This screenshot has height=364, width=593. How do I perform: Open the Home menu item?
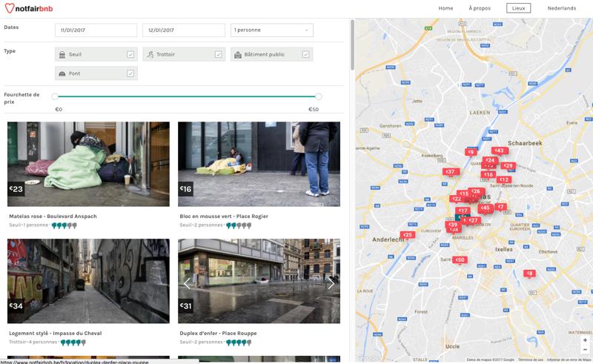pyautogui.click(x=445, y=8)
